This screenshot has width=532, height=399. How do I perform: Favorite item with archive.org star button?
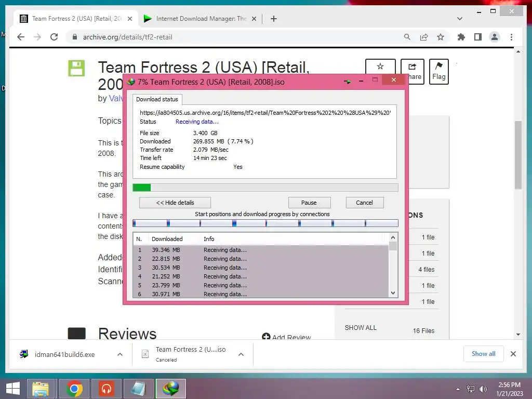click(x=380, y=66)
